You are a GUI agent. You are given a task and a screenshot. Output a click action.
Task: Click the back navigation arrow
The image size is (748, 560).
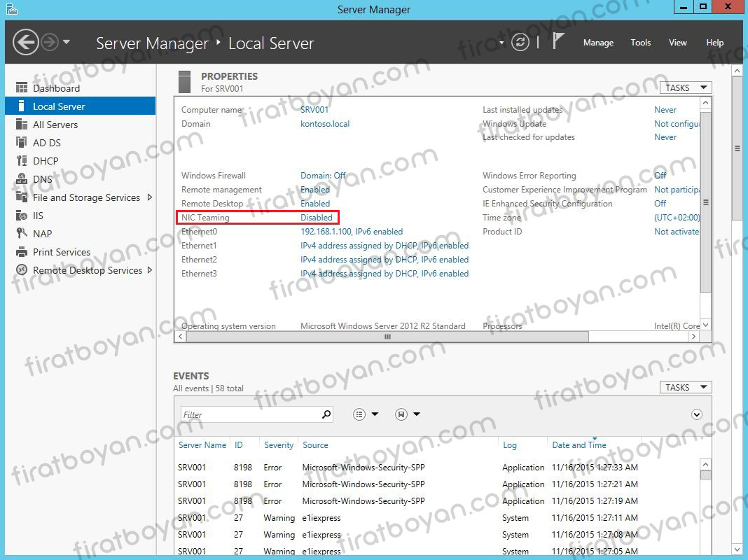25,43
